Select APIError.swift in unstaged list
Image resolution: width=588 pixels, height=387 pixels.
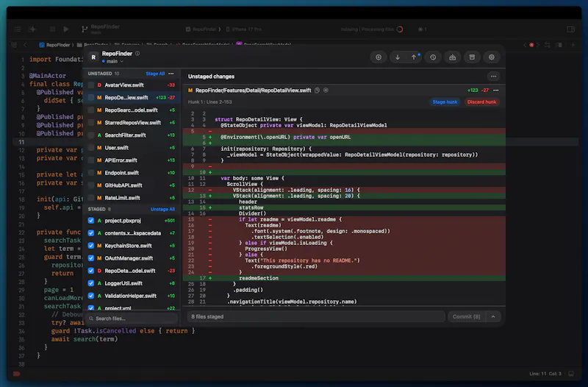pyautogui.click(x=132, y=160)
